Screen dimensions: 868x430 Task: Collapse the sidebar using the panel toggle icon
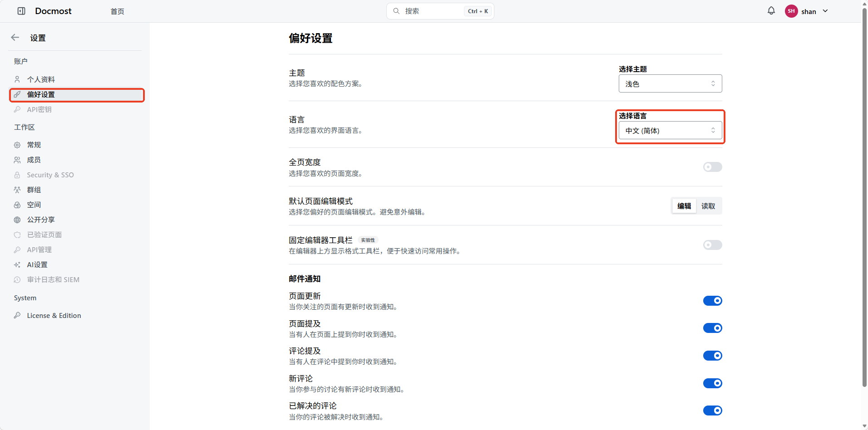(21, 11)
